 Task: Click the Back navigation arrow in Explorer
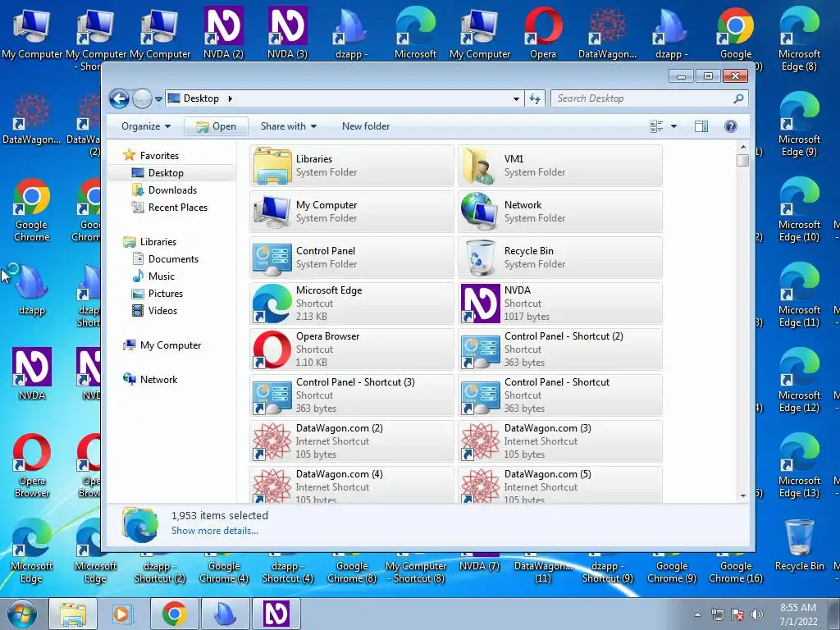[x=119, y=98]
